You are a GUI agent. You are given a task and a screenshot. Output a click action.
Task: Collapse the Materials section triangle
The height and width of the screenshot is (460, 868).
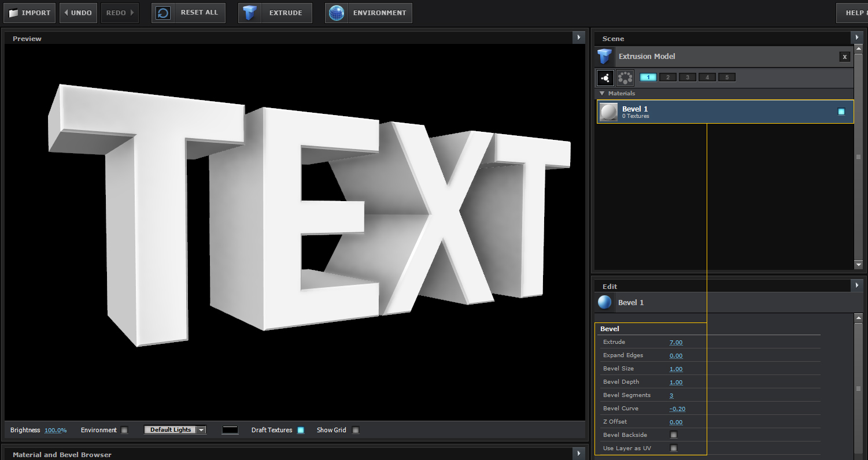click(602, 93)
